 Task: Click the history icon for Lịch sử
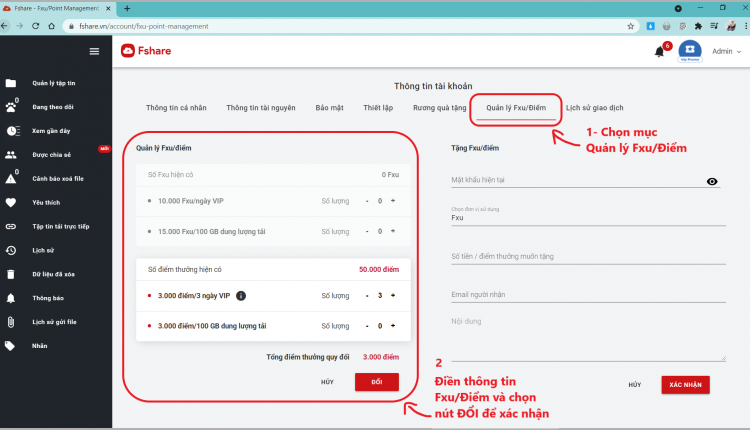click(11, 250)
